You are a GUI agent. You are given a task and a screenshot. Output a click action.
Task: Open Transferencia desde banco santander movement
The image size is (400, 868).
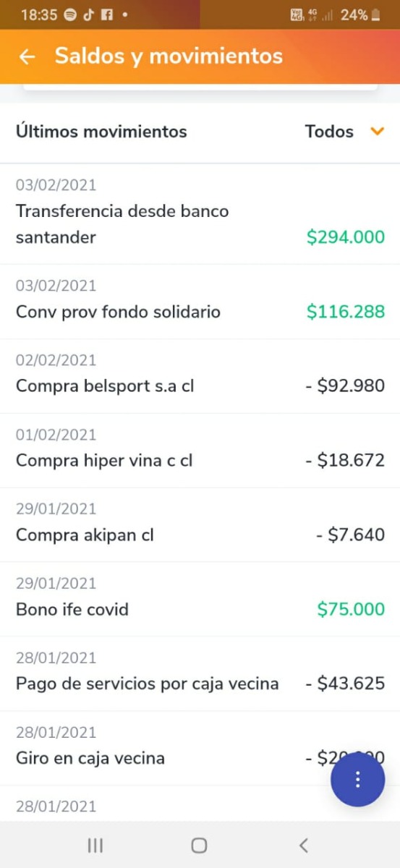[200, 214]
